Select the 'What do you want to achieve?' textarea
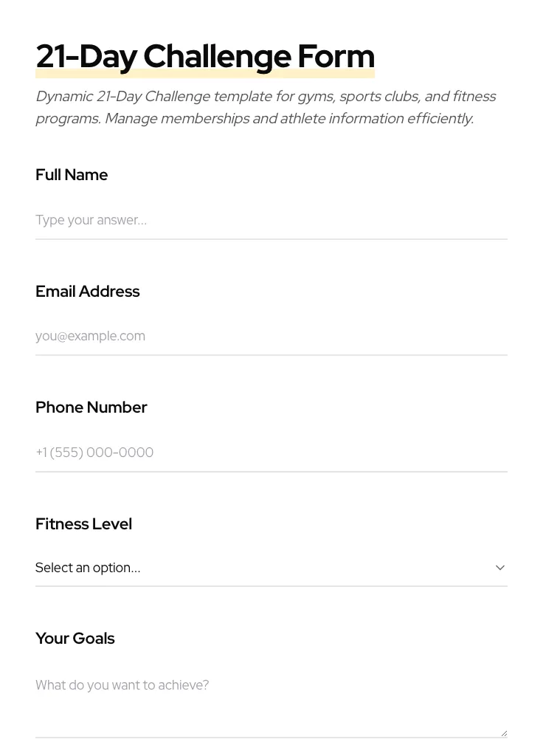Screen dimensions: 543x756 pyautogui.click(x=271, y=701)
